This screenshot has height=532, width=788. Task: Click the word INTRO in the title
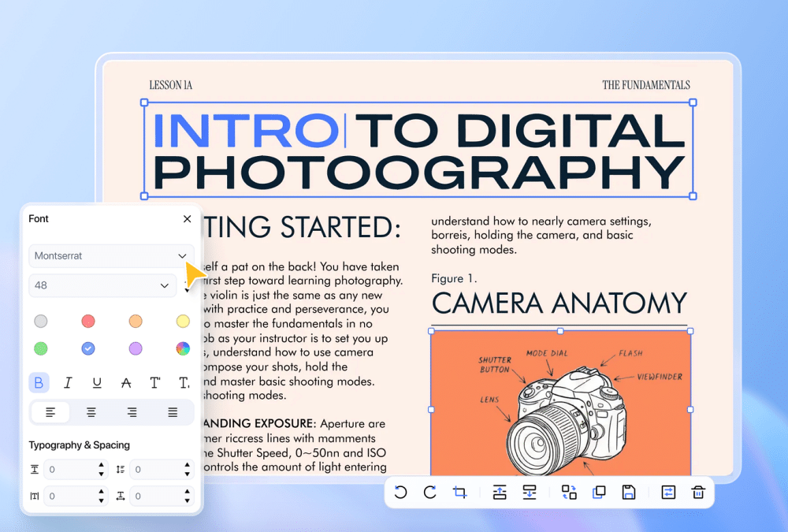click(x=246, y=131)
